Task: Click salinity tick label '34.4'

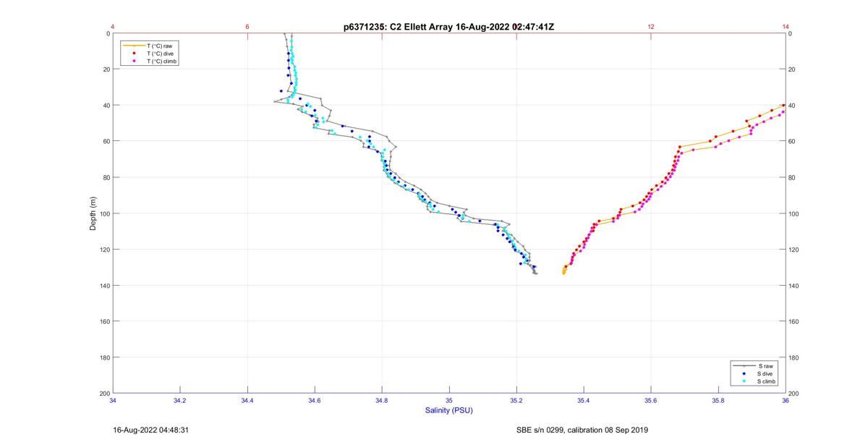Action: pos(247,400)
